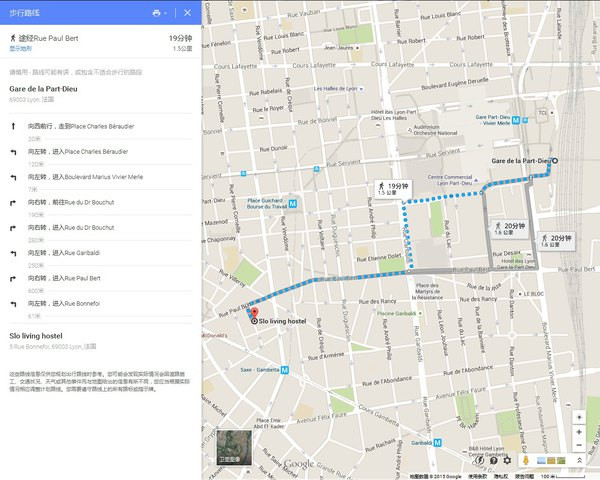The width and height of the screenshot is (600, 480).
Task: Click the Les Halles de Lyon place label
Action: [x=335, y=88]
